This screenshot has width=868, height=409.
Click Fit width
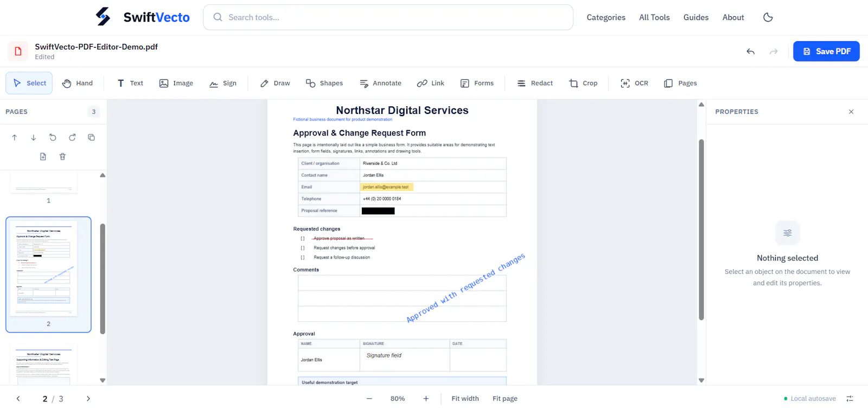click(x=465, y=399)
